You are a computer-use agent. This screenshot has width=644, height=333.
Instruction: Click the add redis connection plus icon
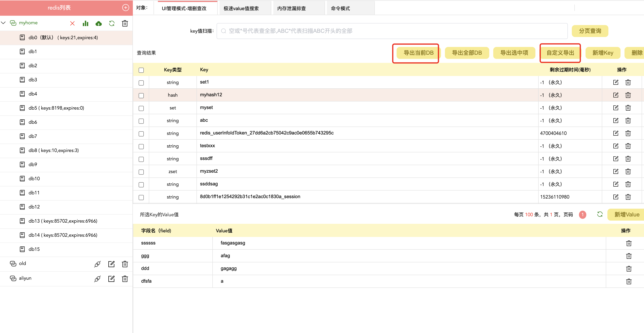coord(125,8)
